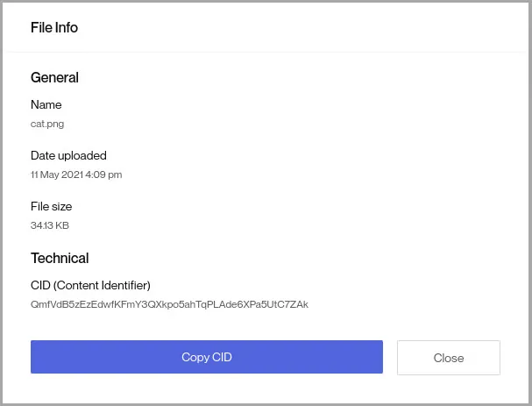Select the cat.png file name text
This screenshot has height=406, width=532.
tap(47, 124)
